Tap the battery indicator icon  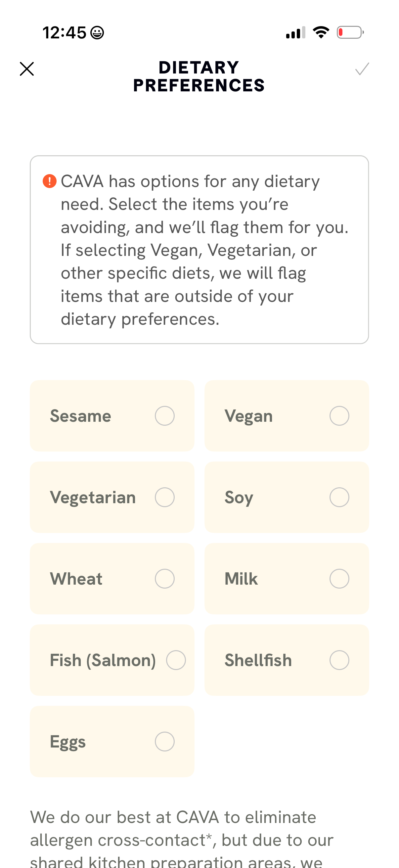(350, 32)
